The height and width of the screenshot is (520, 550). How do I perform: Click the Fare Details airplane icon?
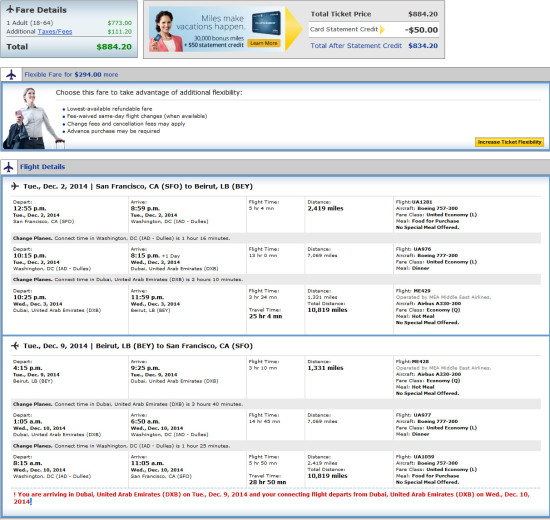pos(11,9)
